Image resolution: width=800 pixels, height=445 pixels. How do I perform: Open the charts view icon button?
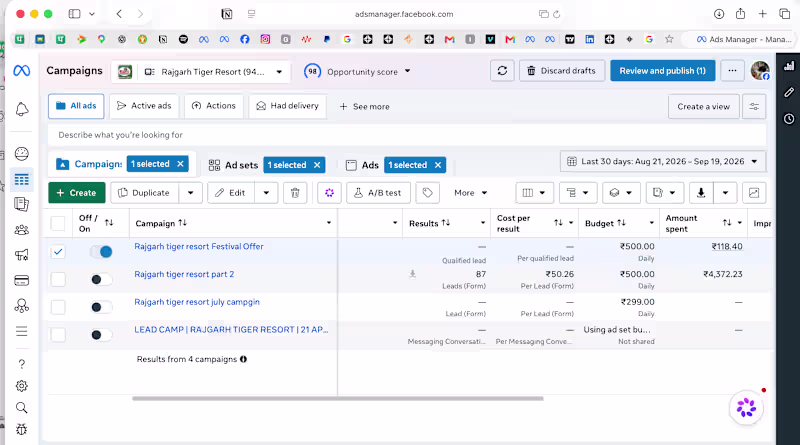coord(754,193)
